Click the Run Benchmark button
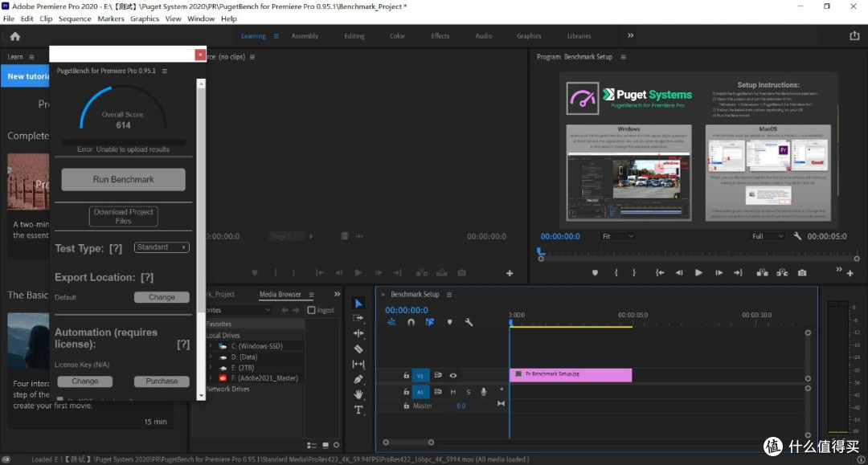Viewport: 868px width, 465px height. [x=124, y=180]
